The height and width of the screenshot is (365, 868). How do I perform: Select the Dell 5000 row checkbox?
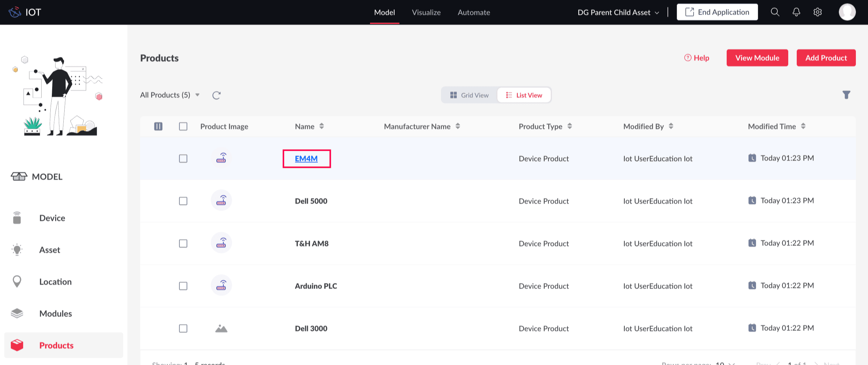[183, 201]
